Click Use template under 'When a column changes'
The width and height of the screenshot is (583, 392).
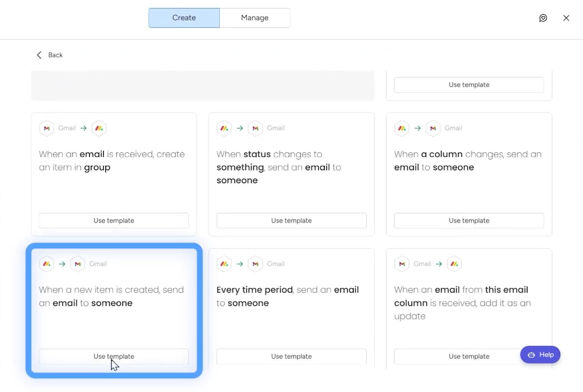469,221
